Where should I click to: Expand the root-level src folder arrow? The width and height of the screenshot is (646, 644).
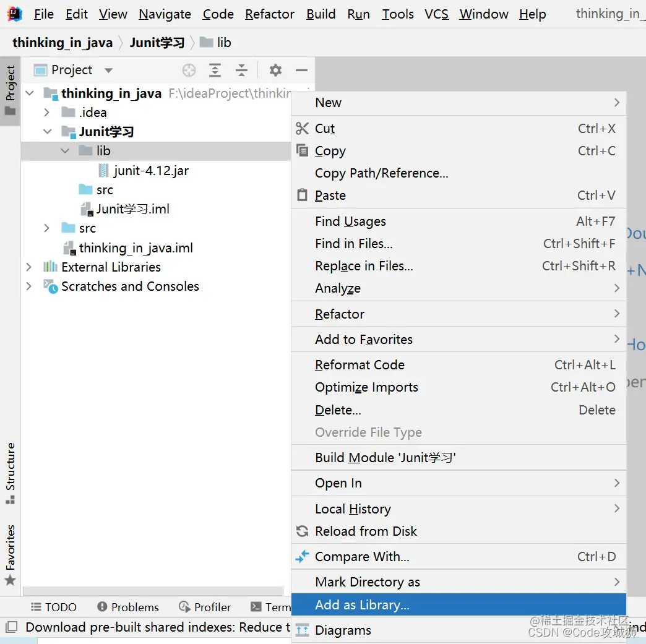(x=46, y=228)
